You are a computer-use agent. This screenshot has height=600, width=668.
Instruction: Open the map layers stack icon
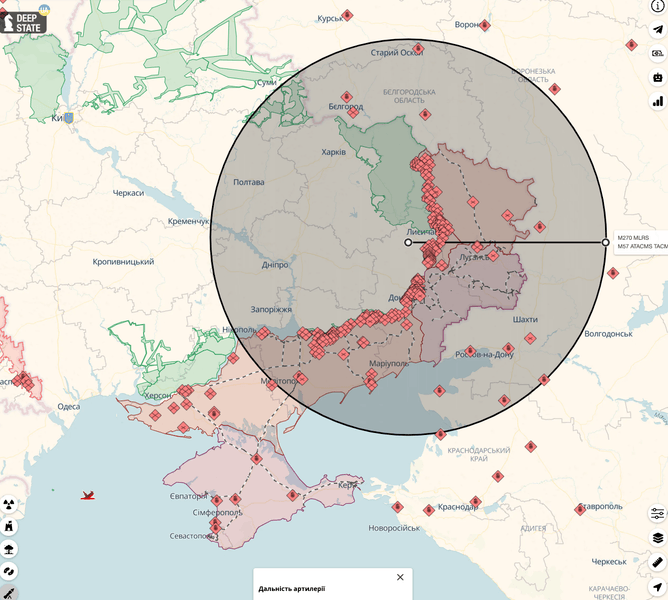click(657, 538)
